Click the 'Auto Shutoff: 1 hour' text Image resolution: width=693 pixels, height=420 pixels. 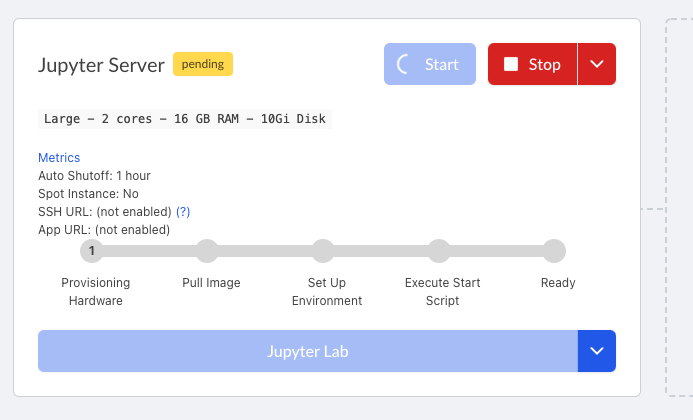[94, 176]
